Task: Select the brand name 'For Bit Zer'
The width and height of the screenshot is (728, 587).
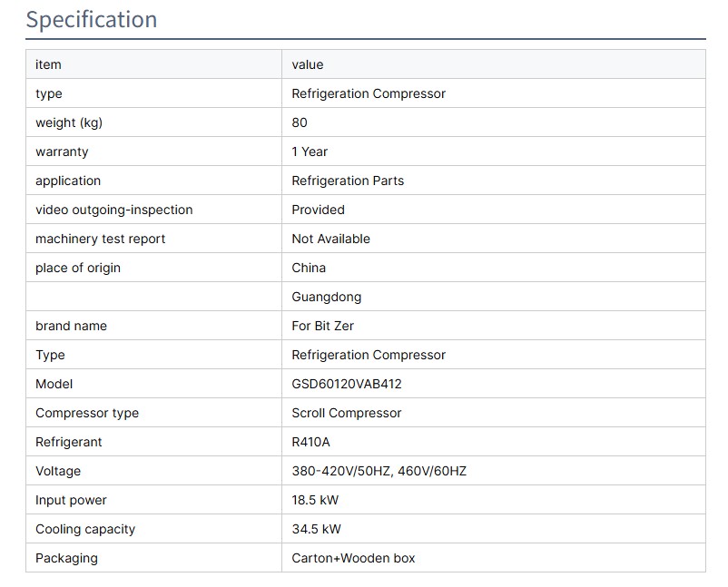Action: pyautogui.click(x=323, y=326)
